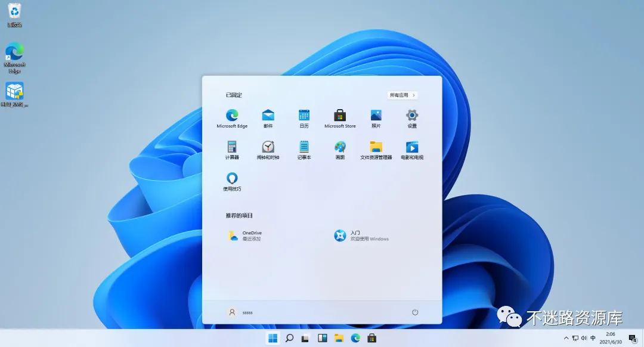This screenshot has height=347, width=644.
Task: Open the 入门 Get Started recommended item
Action: [x=361, y=236]
